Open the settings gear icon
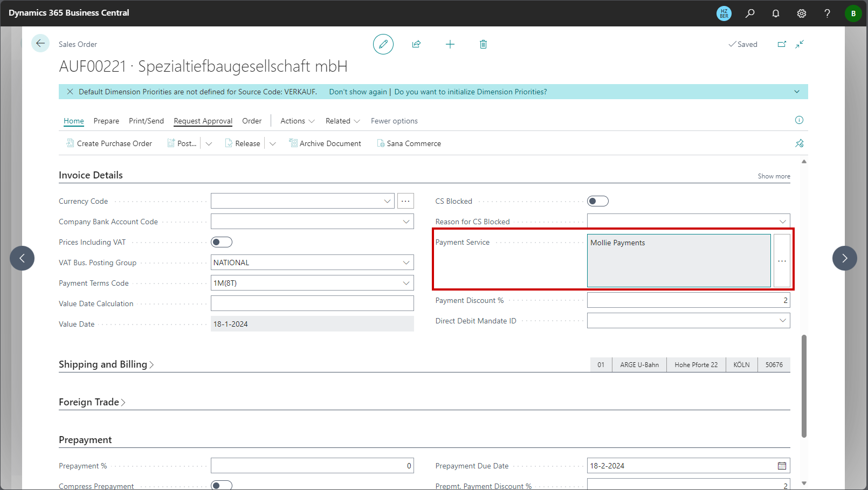 click(802, 13)
